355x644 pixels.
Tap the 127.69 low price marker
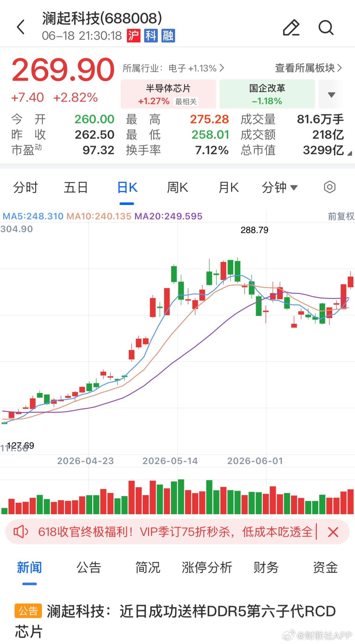point(21,445)
